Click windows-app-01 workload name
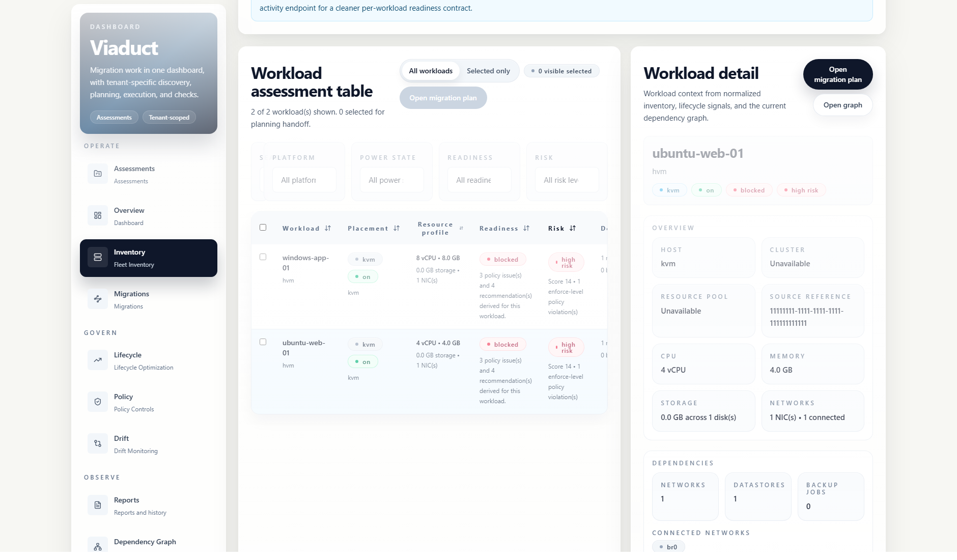Screen dimensions: 957x560 pyautogui.click(x=305, y=263)
